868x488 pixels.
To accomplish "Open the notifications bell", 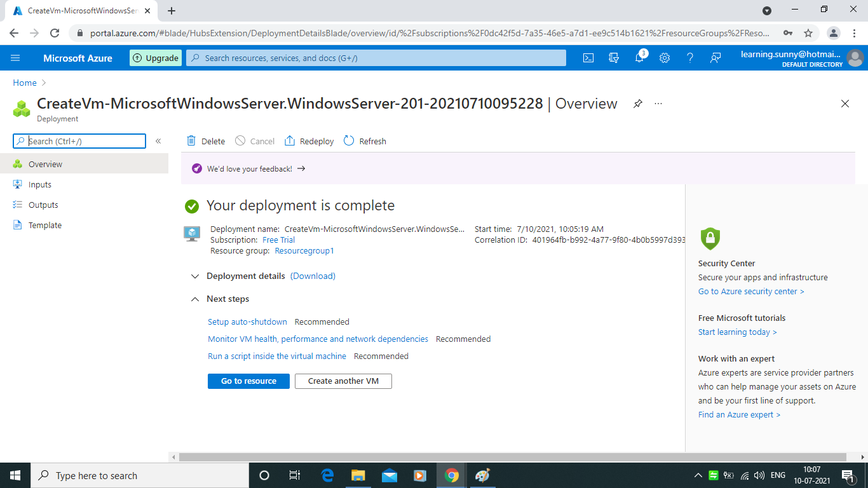I will pyautogui.click(x=639, y=57).
